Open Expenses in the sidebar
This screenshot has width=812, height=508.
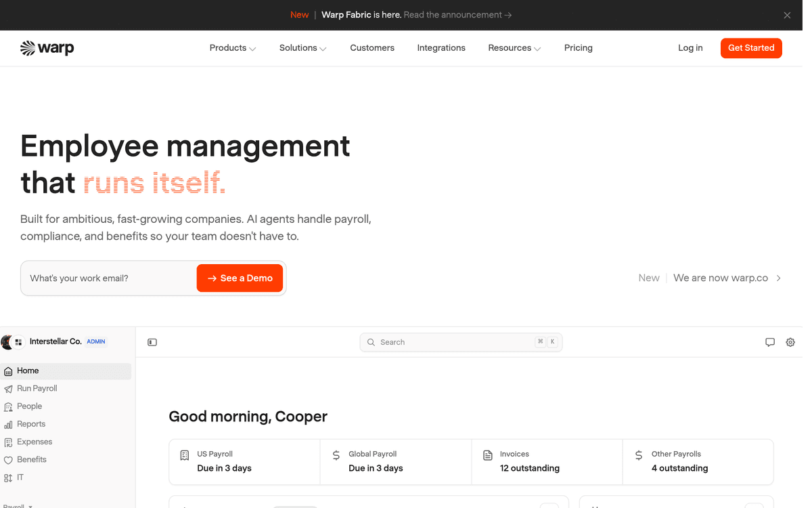(x=66, y=442)
